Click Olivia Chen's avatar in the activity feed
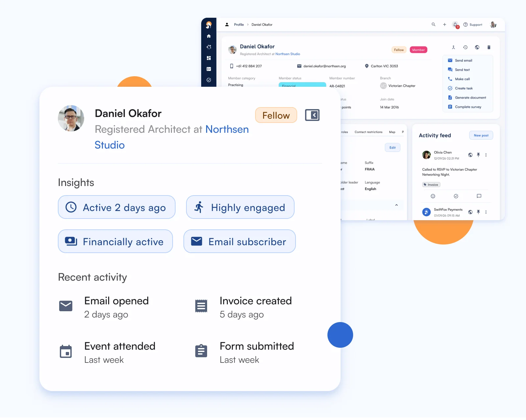This screenshot has height=420, width=526. pos(426,155)
